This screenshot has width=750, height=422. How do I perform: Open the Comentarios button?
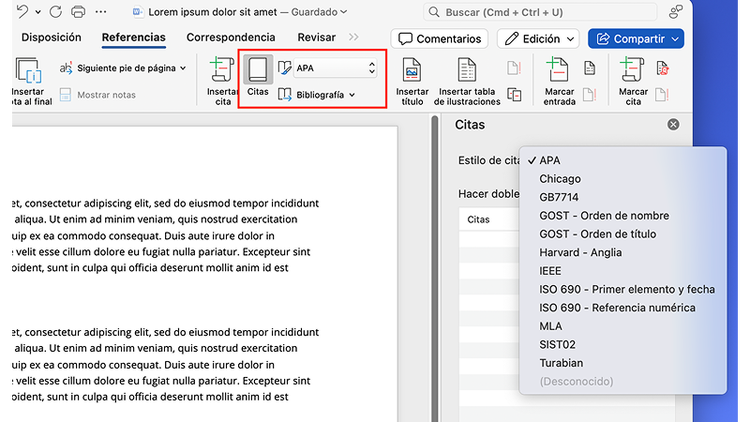(440, 39)
